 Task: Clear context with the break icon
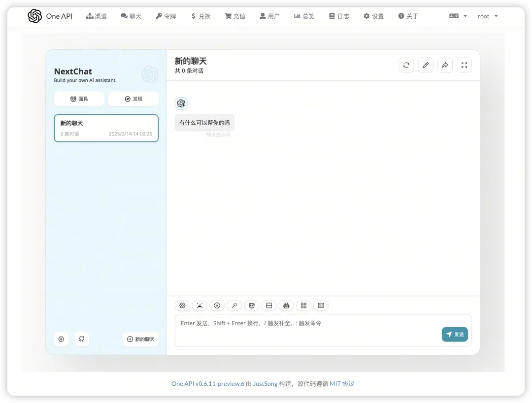tap(269, 305)
